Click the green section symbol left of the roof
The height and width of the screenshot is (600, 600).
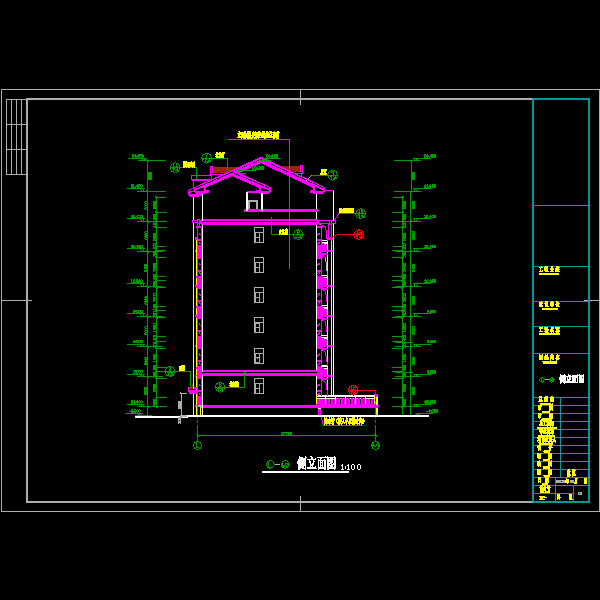[175, 168]
